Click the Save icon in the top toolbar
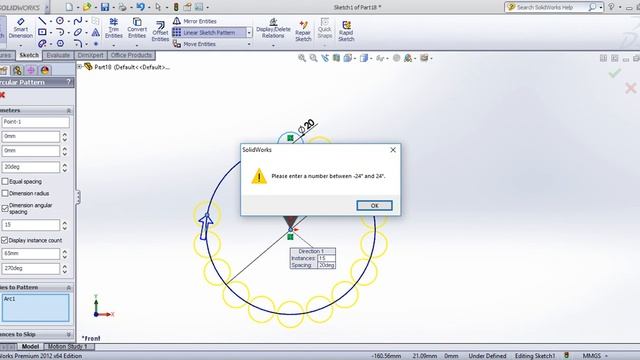640x360 pixels. tap(105, 7)
